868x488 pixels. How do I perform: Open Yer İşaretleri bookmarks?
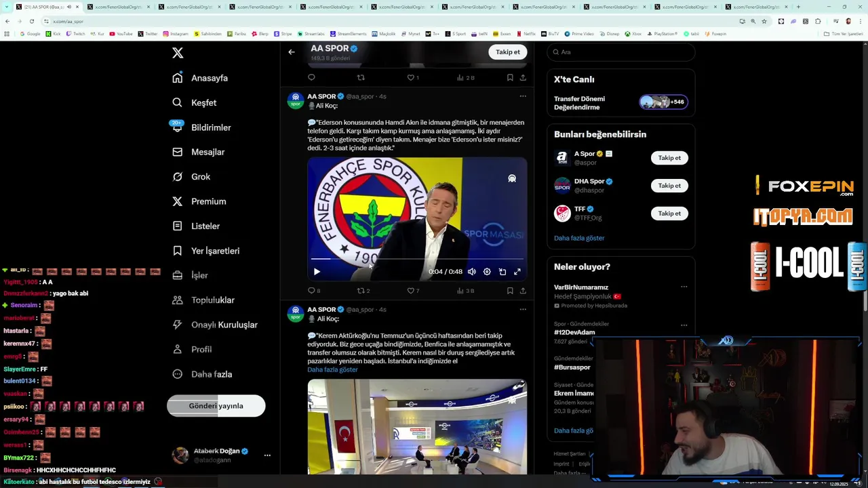click(x=205, y=251)
